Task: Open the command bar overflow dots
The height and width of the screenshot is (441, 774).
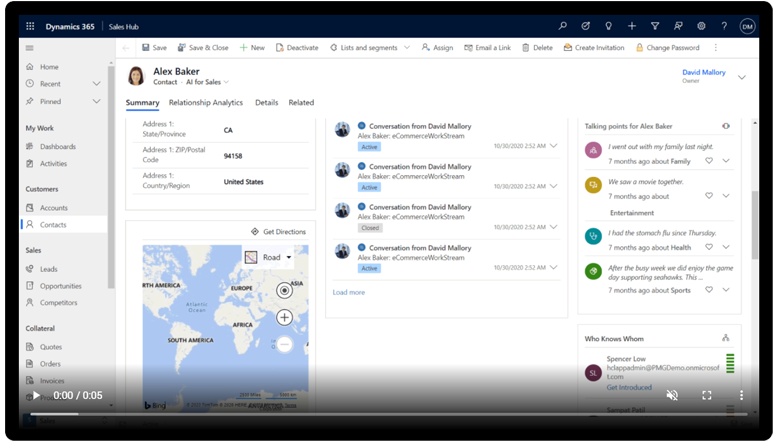Action: tap(716, 48)
